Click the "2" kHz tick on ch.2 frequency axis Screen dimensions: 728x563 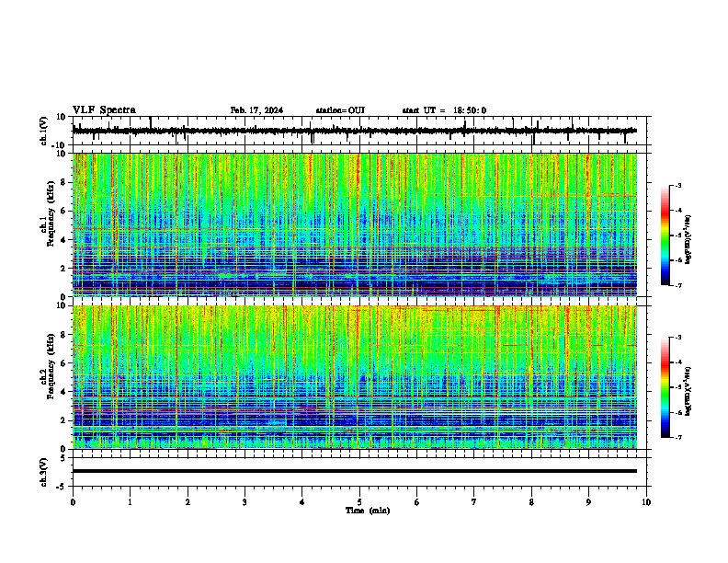coord(63,420)
